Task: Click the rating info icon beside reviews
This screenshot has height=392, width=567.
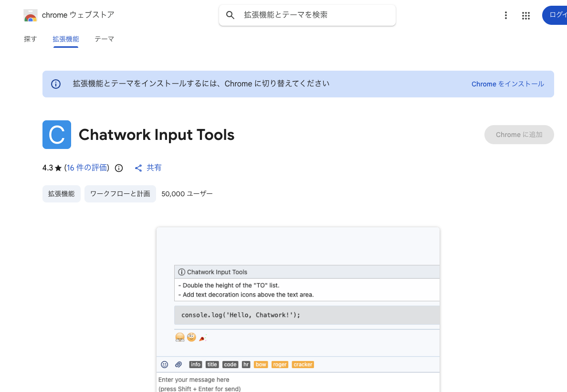Action: pos(119,168)
